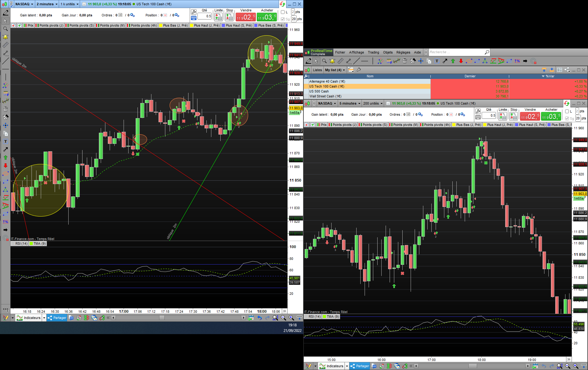The width and height of the screenshot is (588, 370).
Task: Select the green up arrow tool in main toolbar
Action: 453,61
